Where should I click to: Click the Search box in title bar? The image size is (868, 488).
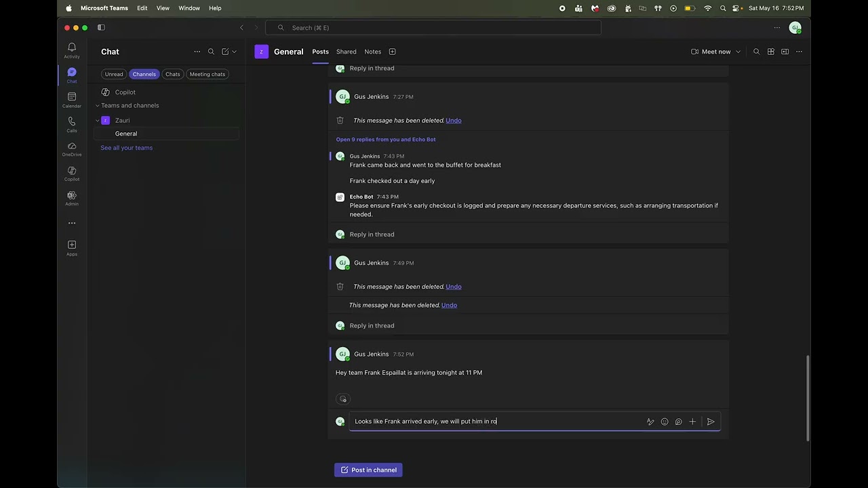(433, 28)
